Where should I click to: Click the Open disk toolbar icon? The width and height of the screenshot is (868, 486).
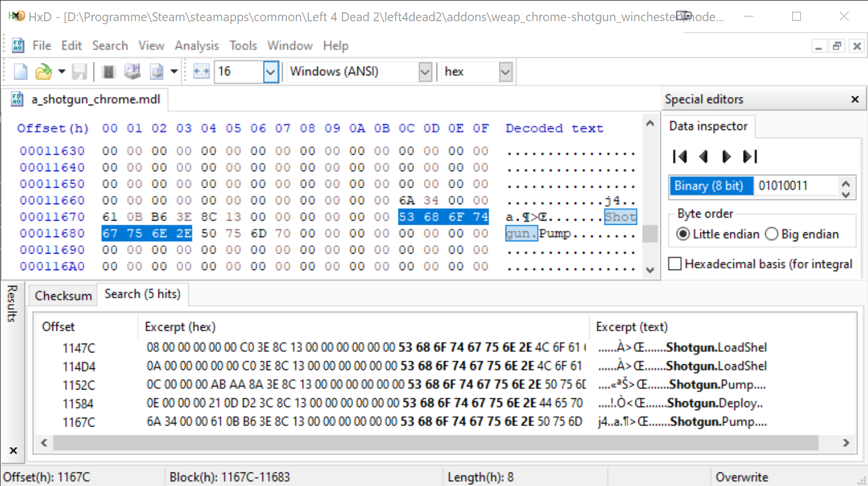click(x=132, y=72)
